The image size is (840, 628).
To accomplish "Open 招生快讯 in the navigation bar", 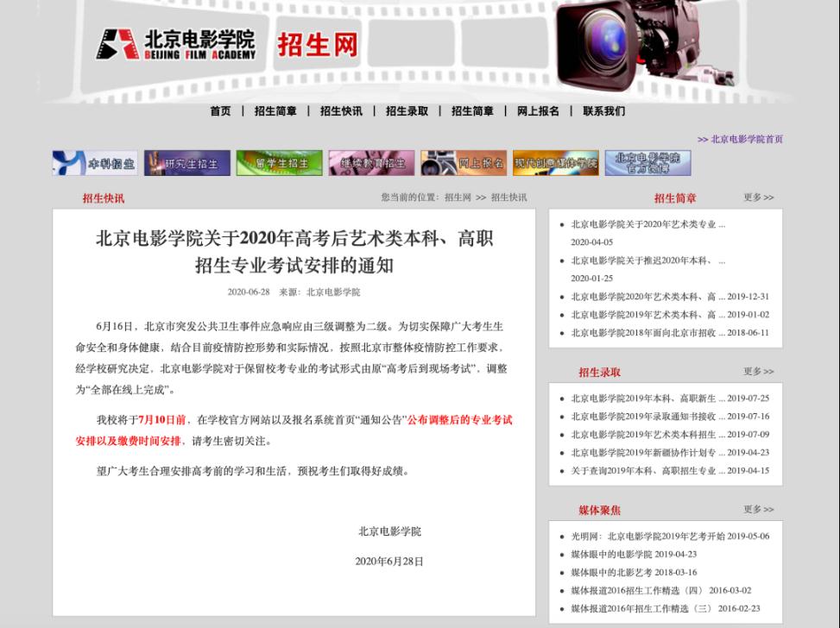I will tap(341, 111).
